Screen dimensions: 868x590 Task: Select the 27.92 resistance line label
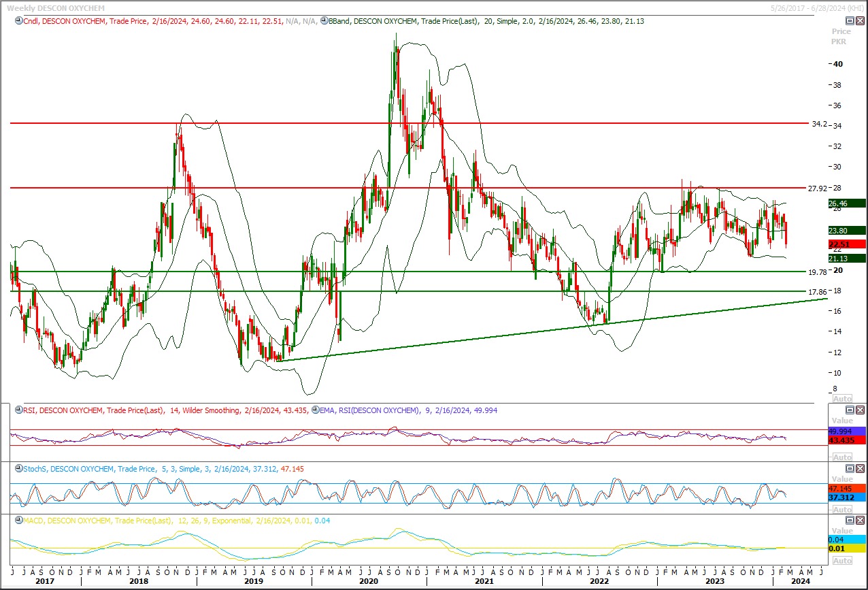point(817,189)
